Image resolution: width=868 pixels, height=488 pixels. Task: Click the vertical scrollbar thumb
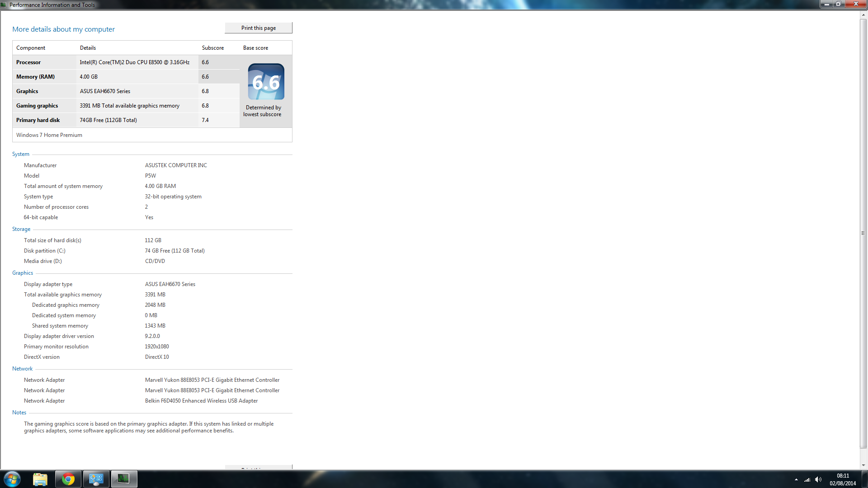(863, 233)
